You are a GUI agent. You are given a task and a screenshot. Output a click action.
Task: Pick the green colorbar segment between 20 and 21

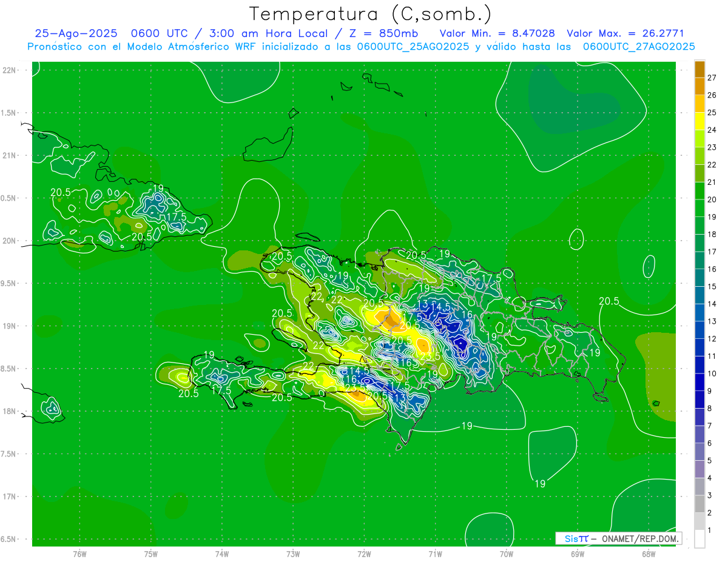tap(699, 191)
